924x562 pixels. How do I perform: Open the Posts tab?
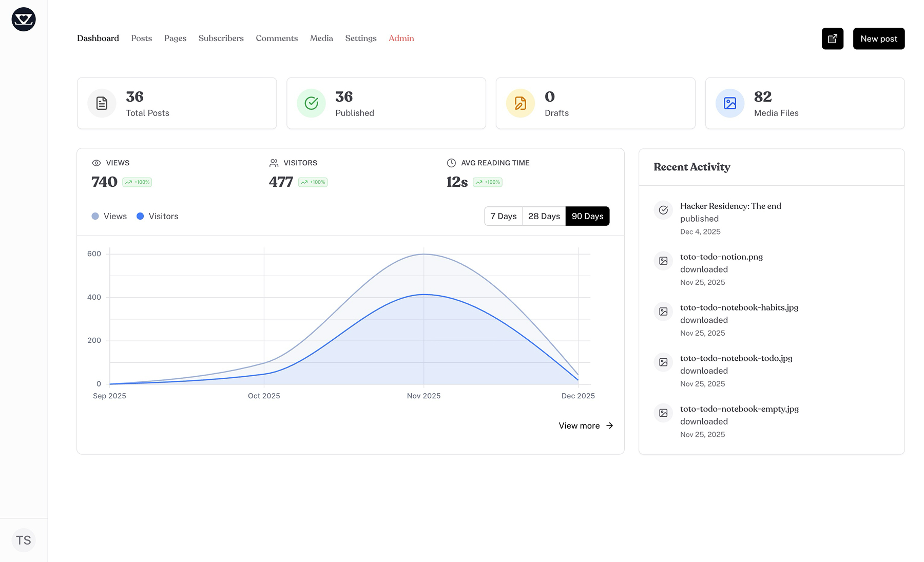(141, 38)
